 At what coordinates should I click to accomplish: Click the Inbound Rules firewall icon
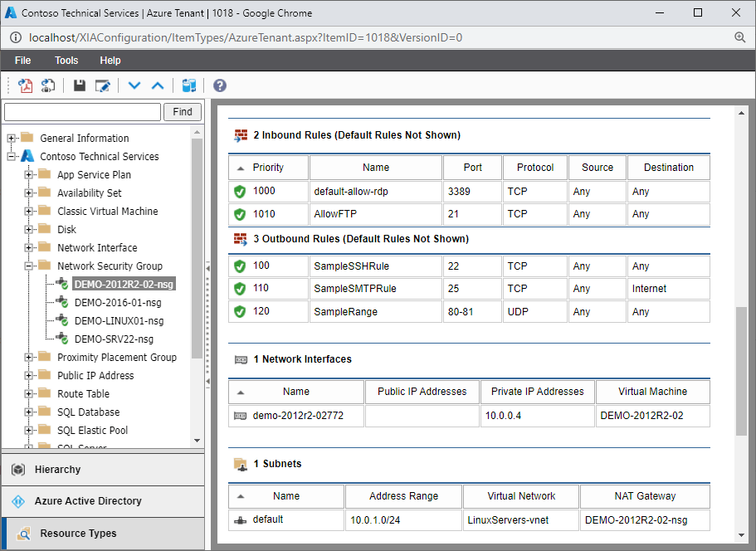(241, 135)
